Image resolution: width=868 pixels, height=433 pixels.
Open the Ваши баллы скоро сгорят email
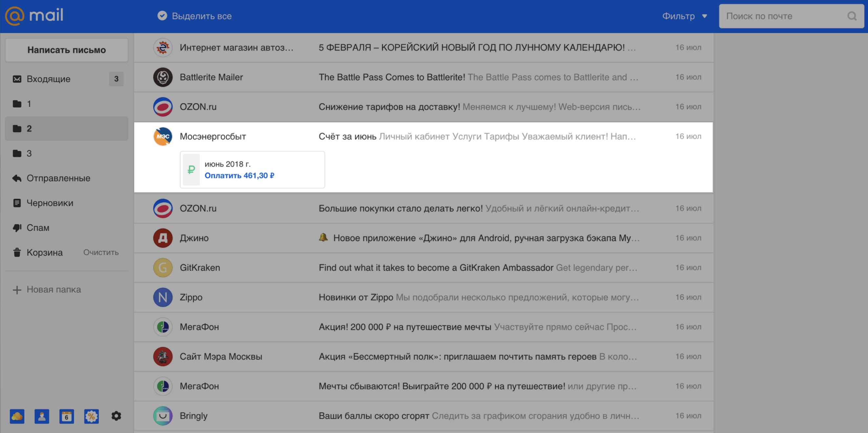coord(423,416)
